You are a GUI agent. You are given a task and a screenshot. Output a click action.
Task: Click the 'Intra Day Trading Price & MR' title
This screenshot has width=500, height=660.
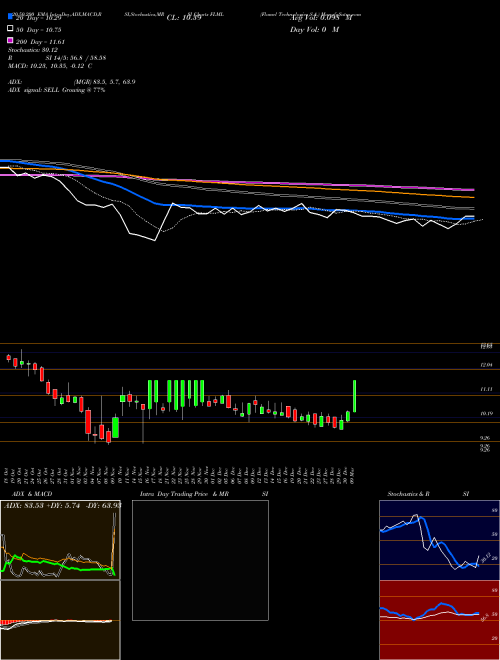[185, 494]
